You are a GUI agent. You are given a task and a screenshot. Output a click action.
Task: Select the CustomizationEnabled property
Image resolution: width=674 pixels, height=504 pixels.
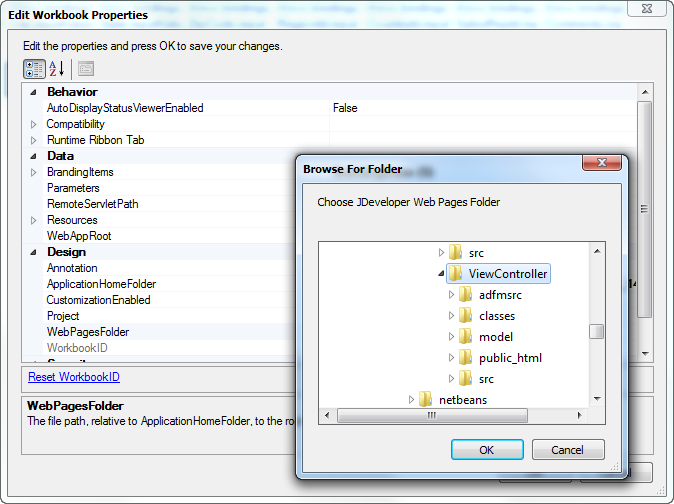pos(98,300)
